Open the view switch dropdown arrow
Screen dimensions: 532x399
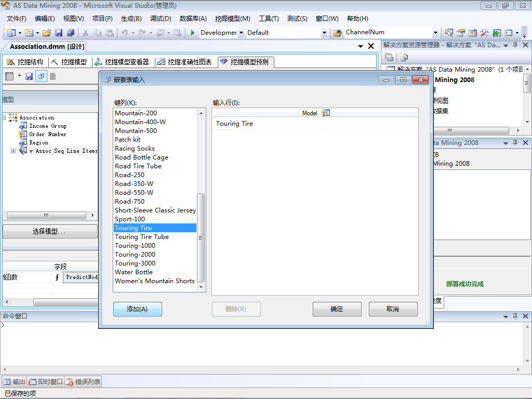(19, 76)
